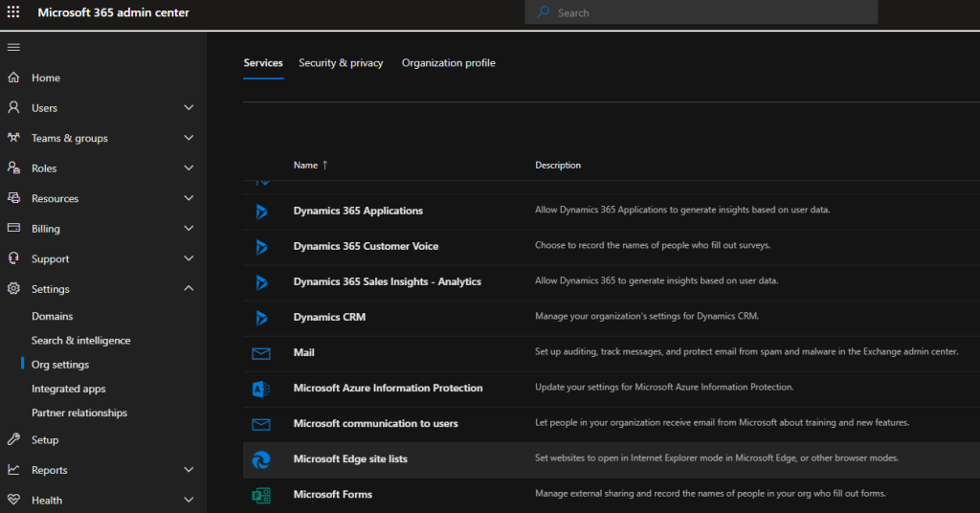Open Dynamics CRM settings
The height and width of the screenshot is (513, 980).
tap(329, 317)
